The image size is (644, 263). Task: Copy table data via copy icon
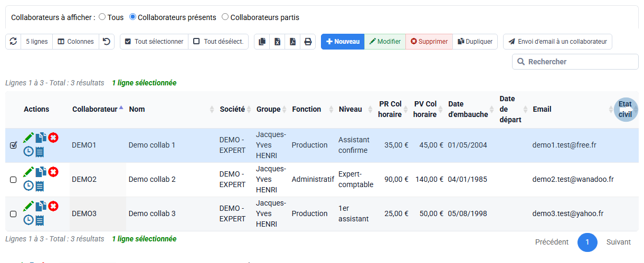[262, 42]
